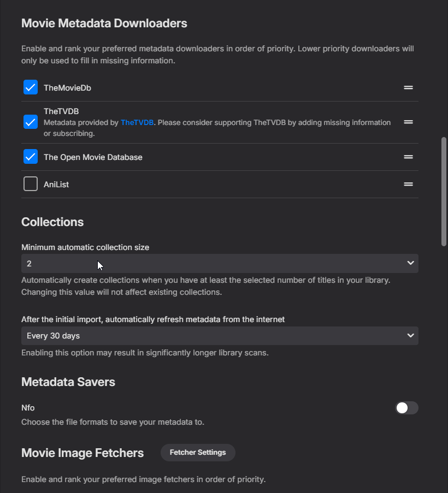Click the TheMovieDb drag handle icon

[x=408, y=87]
